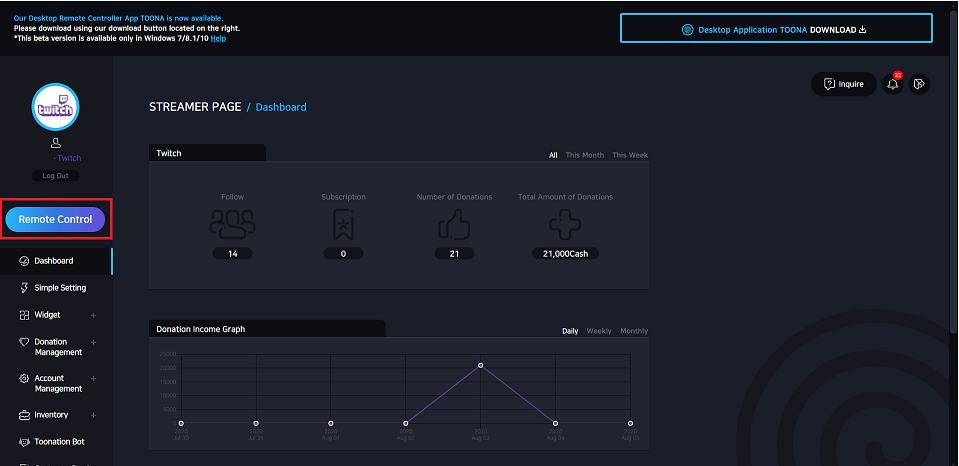The height and width of the screenshot is (466, 959).
Task: Open Remote Control
Action: point(55,219)
